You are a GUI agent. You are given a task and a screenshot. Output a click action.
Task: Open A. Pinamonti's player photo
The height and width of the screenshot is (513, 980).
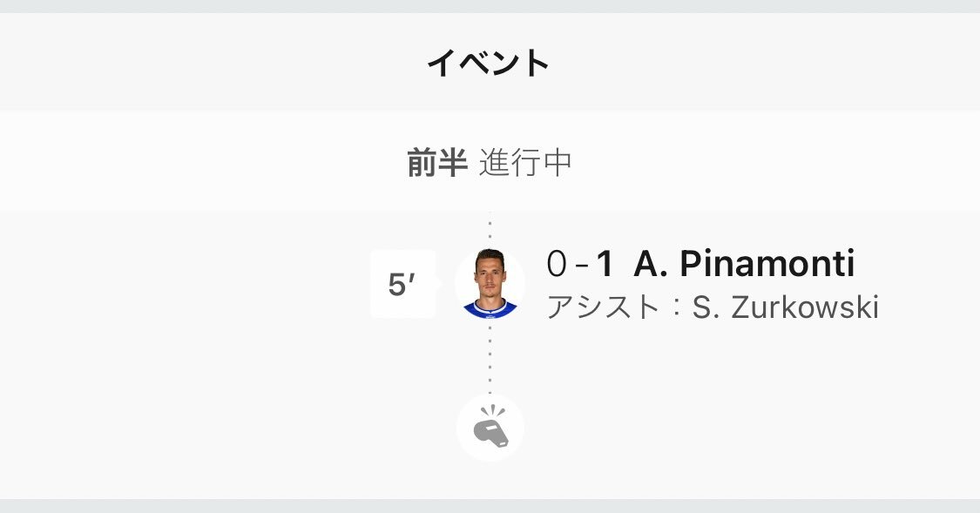[x=490, y=284]
